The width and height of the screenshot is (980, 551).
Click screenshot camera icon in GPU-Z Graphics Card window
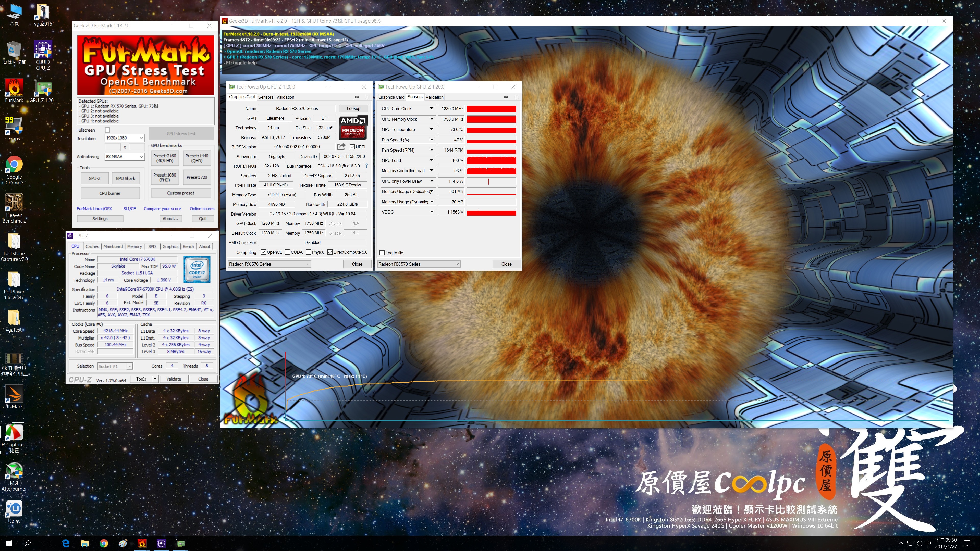click(357, 97)
